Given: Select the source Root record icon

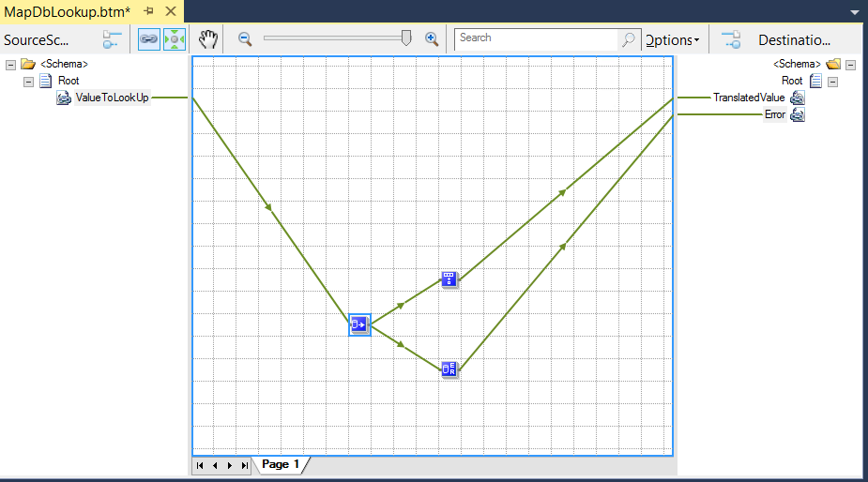Looking at the screenshot, I should click(46, 81).
